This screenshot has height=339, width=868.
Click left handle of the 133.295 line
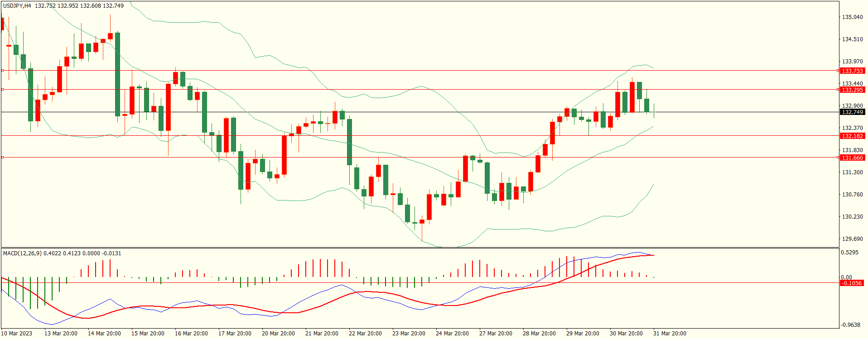(x=2, y=89)
